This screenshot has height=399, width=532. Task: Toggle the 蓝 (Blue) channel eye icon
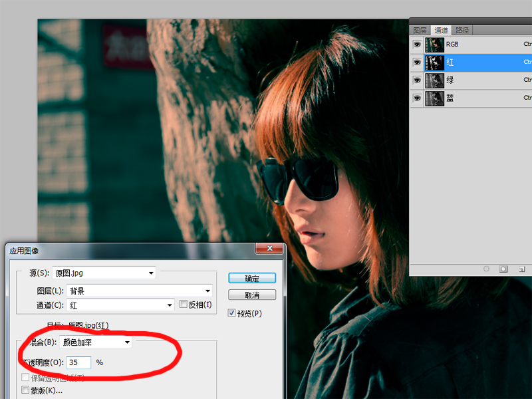[x=417, y=98]
